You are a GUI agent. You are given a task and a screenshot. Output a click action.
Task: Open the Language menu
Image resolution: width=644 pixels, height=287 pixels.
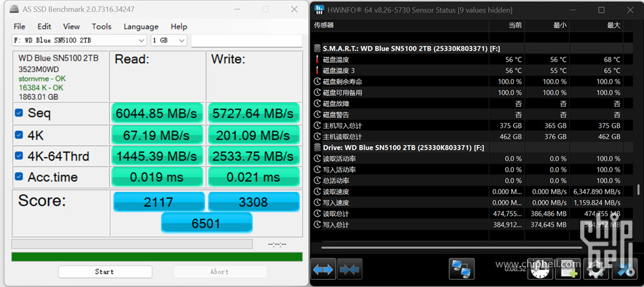click(x=141, y=26)
